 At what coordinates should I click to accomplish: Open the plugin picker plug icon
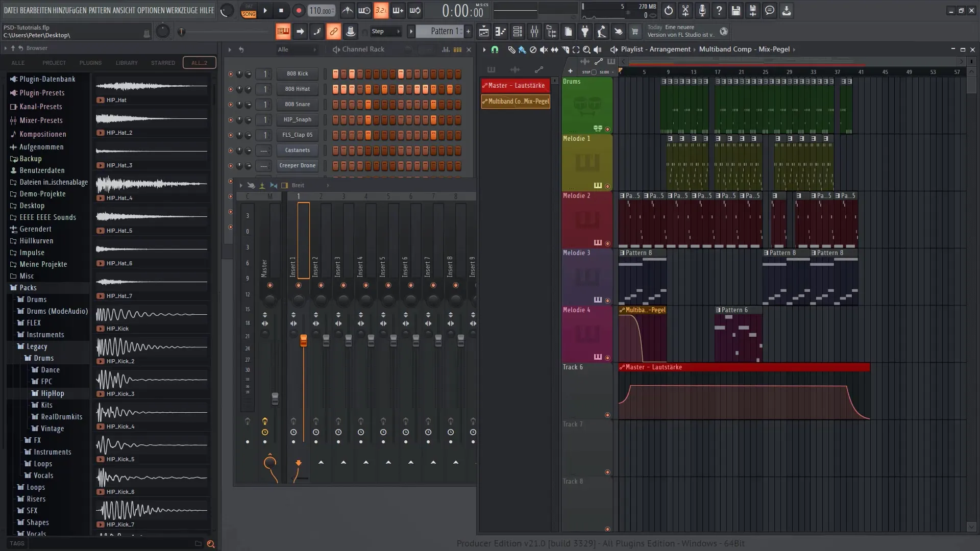tap(585, 32)
